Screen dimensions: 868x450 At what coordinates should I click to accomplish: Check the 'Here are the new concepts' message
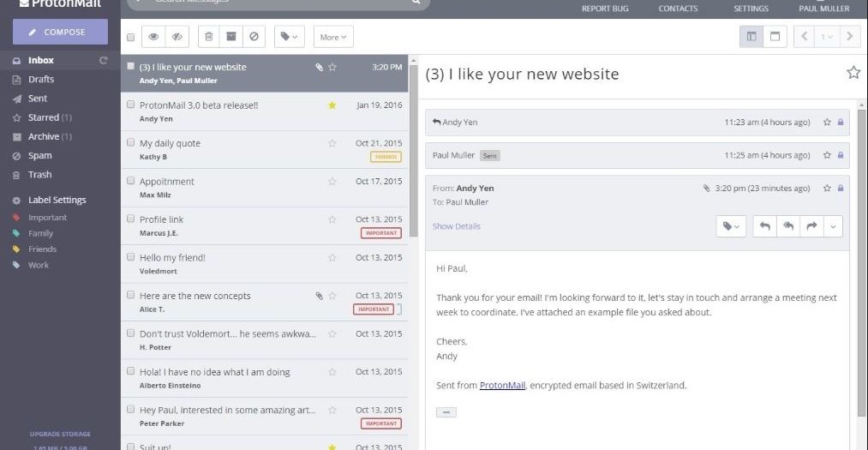click(130, 295)
